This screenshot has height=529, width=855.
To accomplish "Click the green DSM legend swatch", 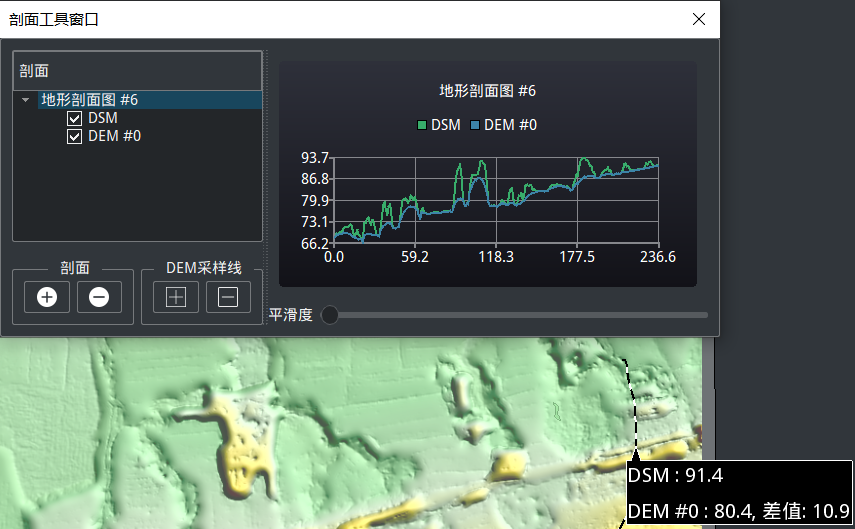I will [422, 125].
